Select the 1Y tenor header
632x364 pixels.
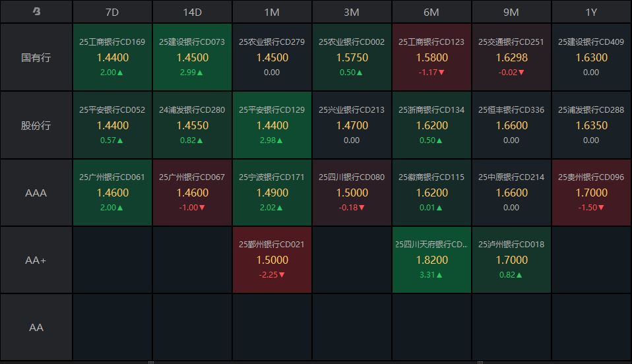(591, 12)
